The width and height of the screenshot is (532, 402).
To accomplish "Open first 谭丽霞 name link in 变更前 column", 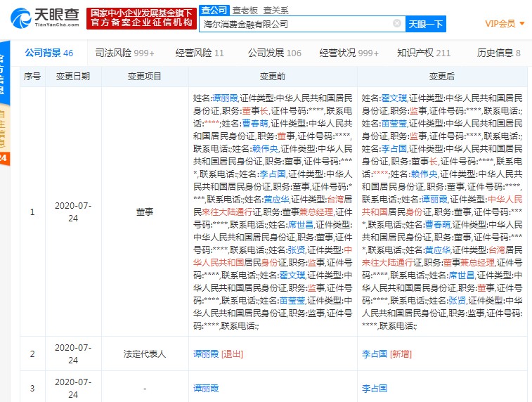I will 226,98.
